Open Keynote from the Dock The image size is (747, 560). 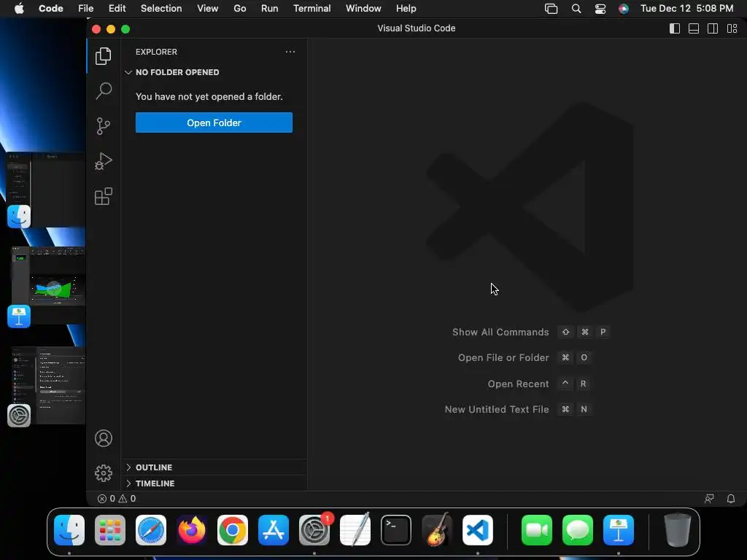tap(619, 530)
